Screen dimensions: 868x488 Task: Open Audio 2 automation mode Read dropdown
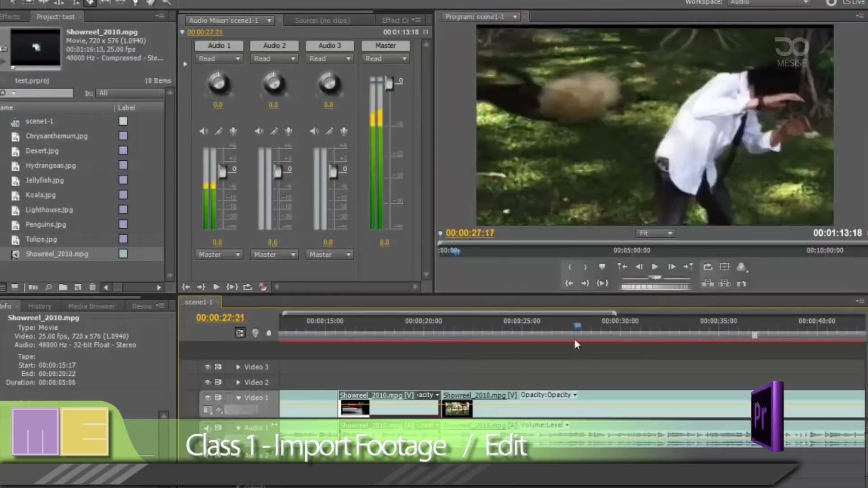click(x=274, y=59)
